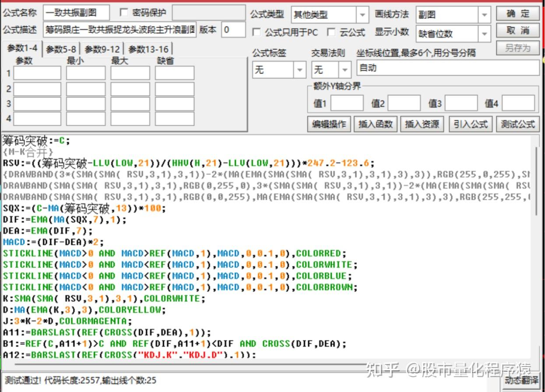Click the STICKLINE line ending with COLORWHITE
The width and height of the screenshot is (545, 392).
[180, 265]
